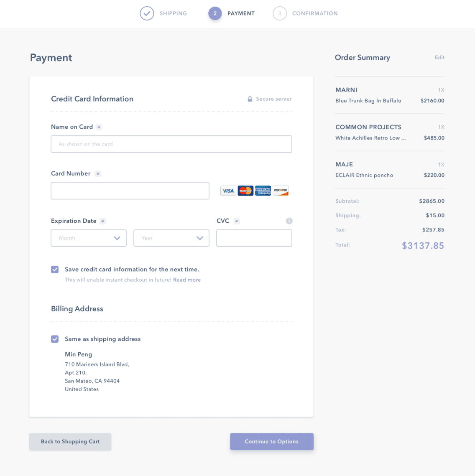Click the MasterCard logo icon
475x476 pixels.
click(245, 191)
